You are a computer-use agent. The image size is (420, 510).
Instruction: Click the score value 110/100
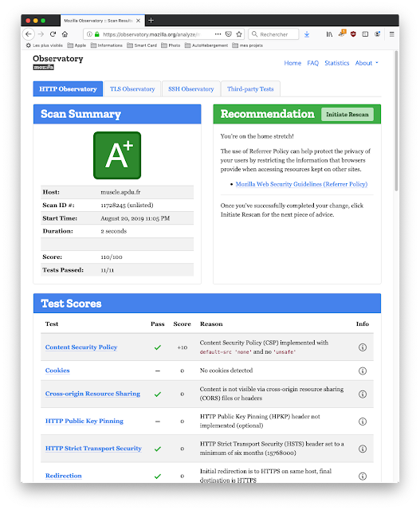[112, 257]
